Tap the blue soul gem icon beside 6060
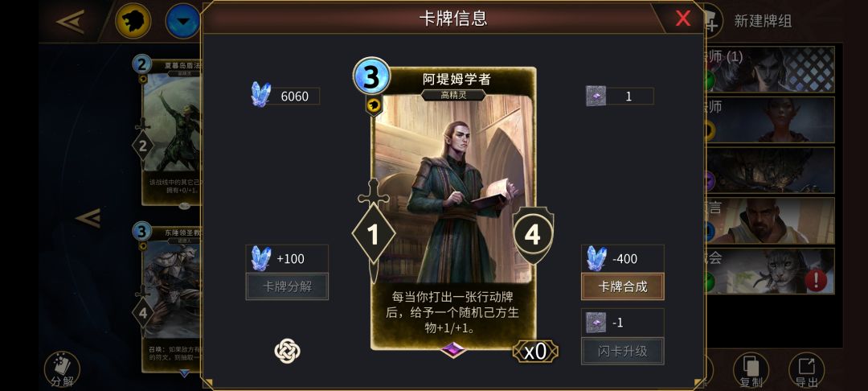 [260, 95]
